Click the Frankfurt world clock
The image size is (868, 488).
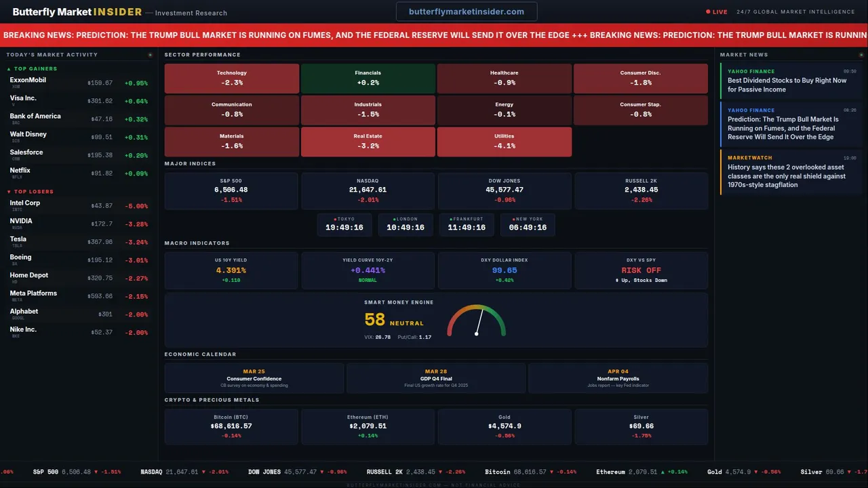click(x=467, y=225)
